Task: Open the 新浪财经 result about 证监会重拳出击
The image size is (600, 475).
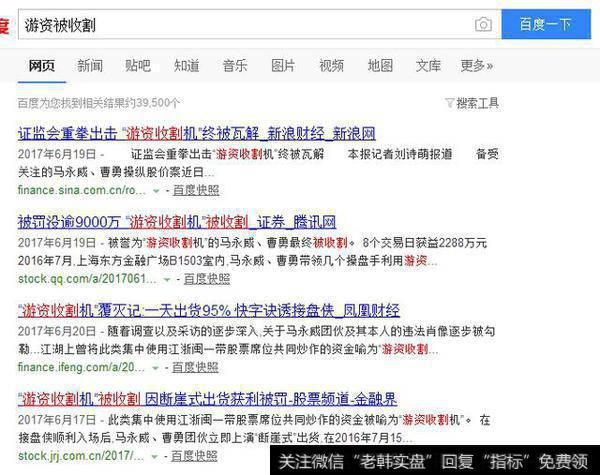Action: click(196, 134)
